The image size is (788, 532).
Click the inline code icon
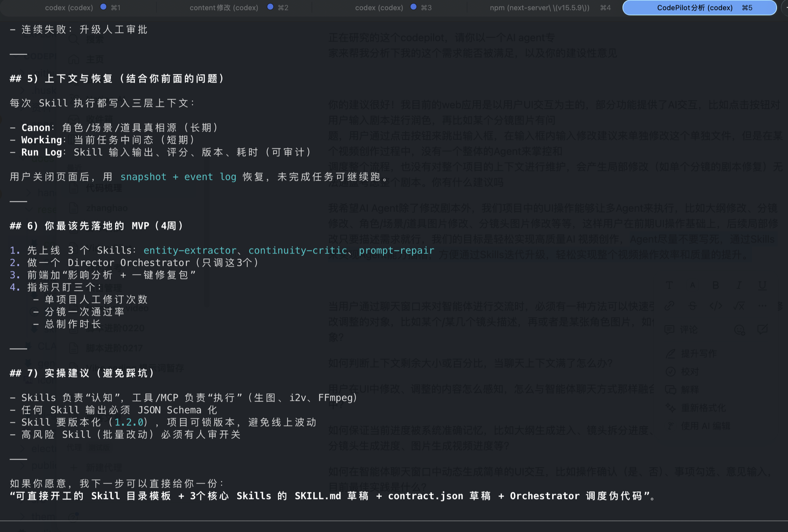tap(716, 306)
